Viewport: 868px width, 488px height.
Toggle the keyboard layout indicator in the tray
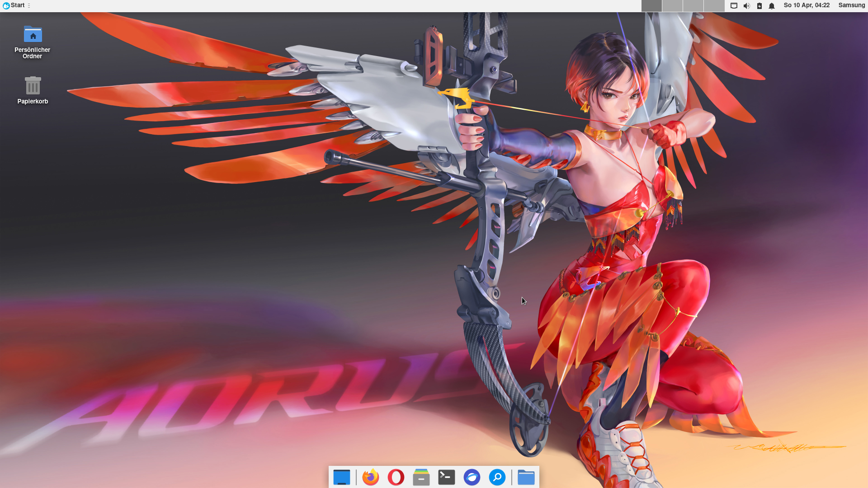click(734, 6)
